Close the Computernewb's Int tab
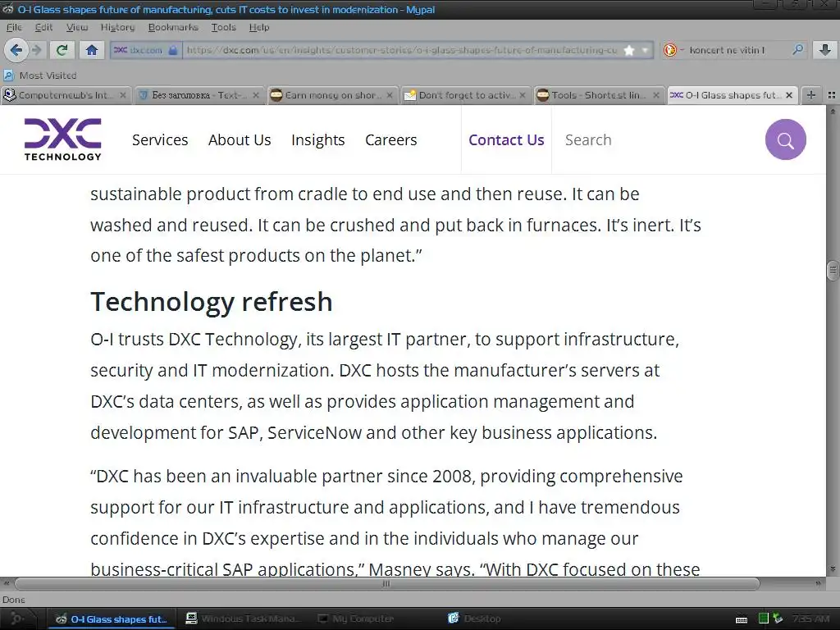The height and width of the screenshot is (630, 840). pos(123,95)
